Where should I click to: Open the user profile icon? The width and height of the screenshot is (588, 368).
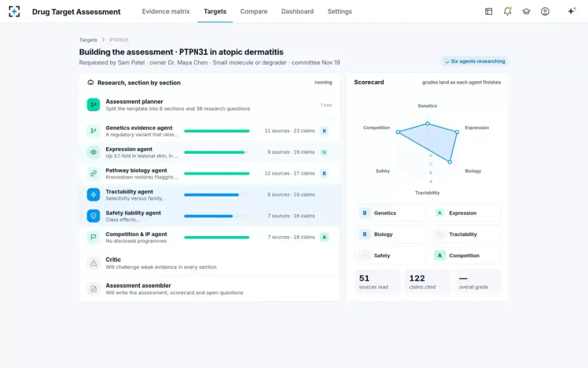click(x=545, y=11)
